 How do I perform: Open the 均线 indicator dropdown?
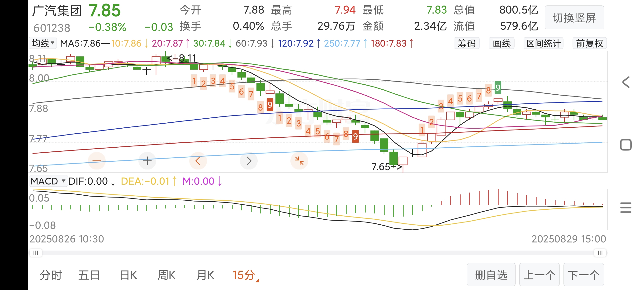pyautogui.click(x=43, y=43)
